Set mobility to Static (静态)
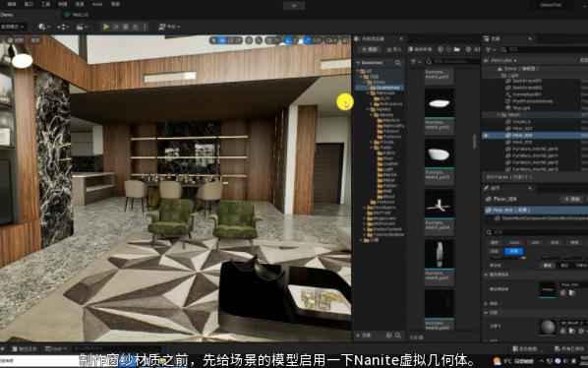The height and width of the screenshot is (368, 588). tap(548, 266)
